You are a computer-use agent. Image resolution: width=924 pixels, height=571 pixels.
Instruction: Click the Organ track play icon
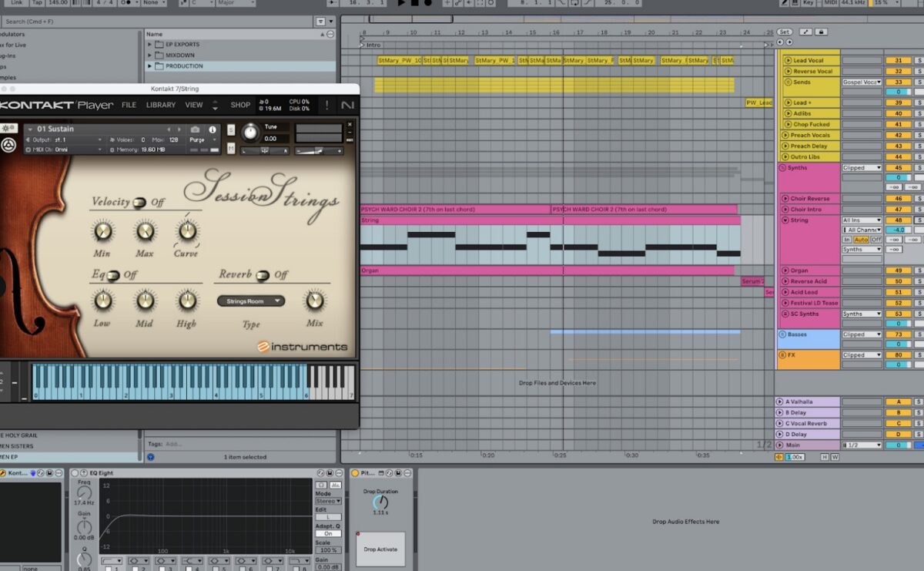pyautogui.click(x=785, y=270)
